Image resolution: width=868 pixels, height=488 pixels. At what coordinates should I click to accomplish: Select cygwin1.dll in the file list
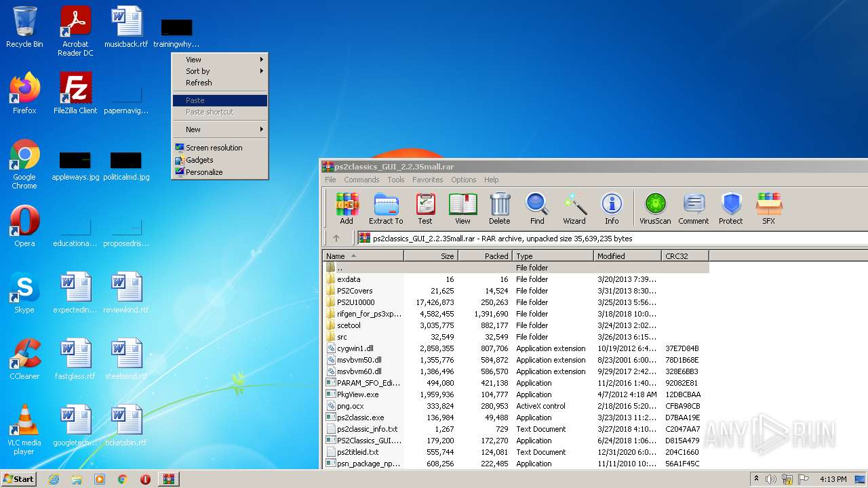[x=517, y=348]
